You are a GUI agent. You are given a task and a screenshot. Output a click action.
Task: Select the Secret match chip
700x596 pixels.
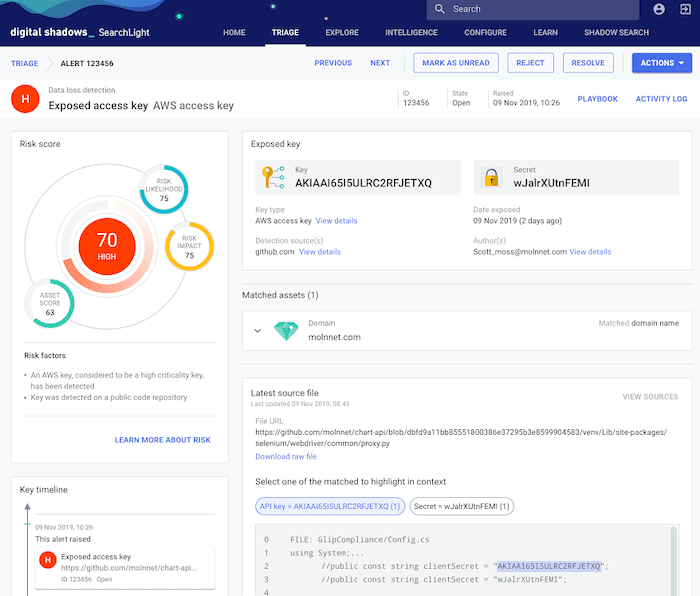(462, 506)
